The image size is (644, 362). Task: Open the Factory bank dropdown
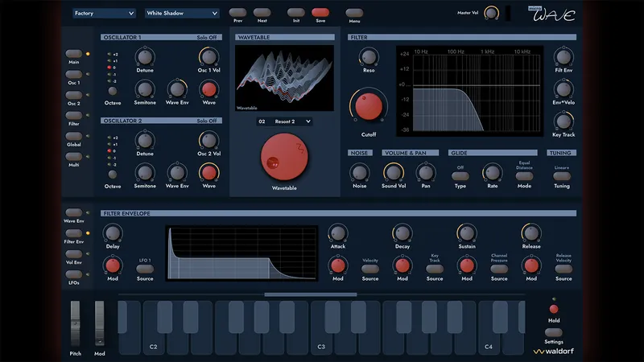104,13
